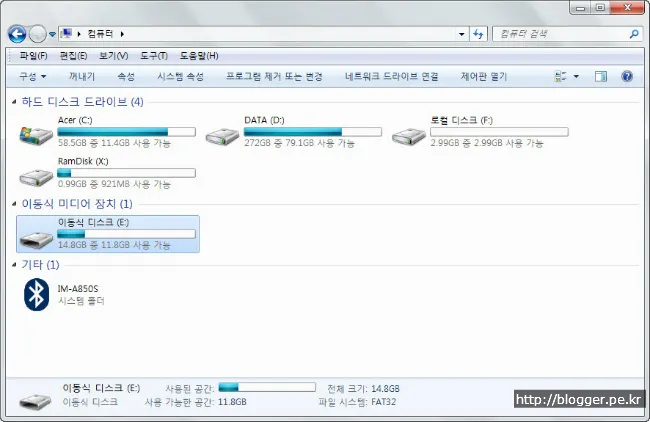
Task: Click the 파일 시스템: FAT32 value
Action: tap(383, 402)
